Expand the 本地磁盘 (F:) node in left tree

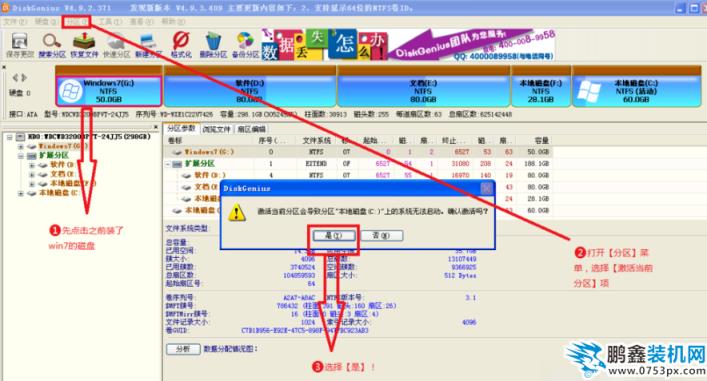(32, 184)
